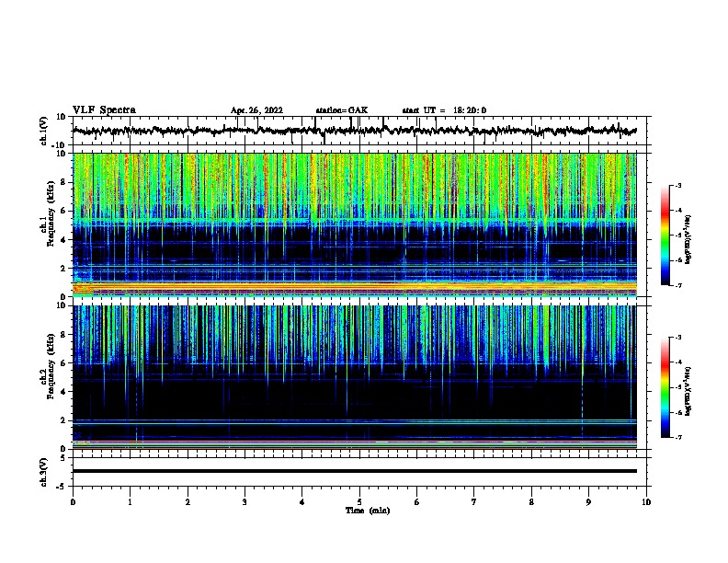Click the '9' tick on the time axis
Screen dimensions: 728x563
click(588, 502)
